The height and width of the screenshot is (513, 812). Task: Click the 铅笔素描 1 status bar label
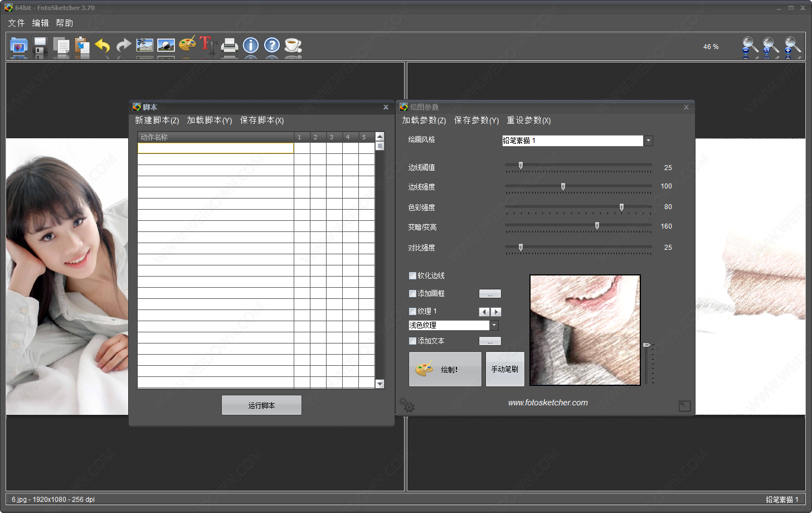pos(782,500)
